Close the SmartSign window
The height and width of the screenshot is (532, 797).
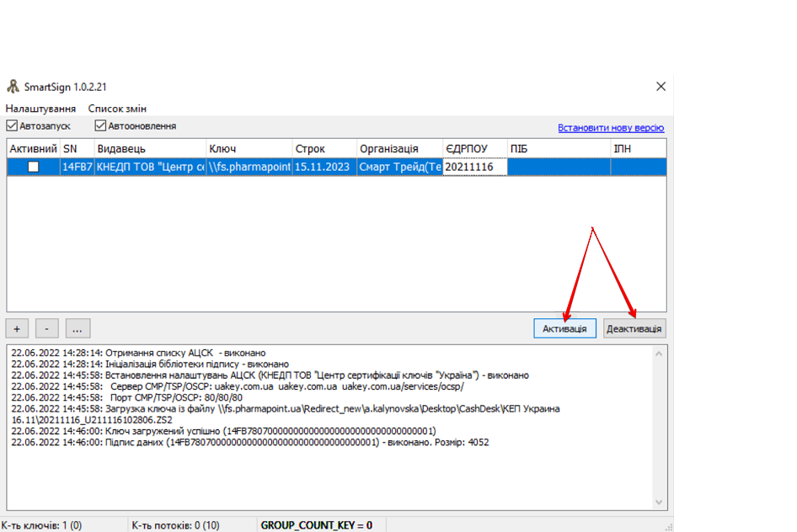pyautogui.click(x=661, y=87)
